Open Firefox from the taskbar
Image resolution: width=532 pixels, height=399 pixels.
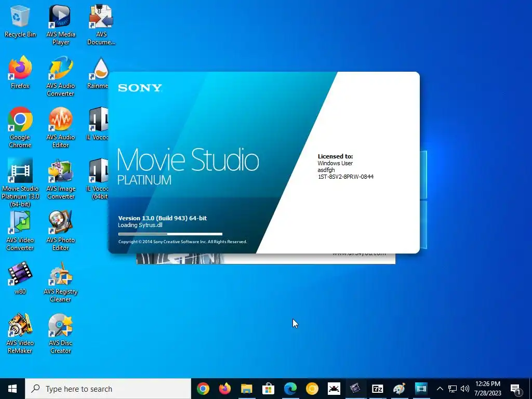224,389
